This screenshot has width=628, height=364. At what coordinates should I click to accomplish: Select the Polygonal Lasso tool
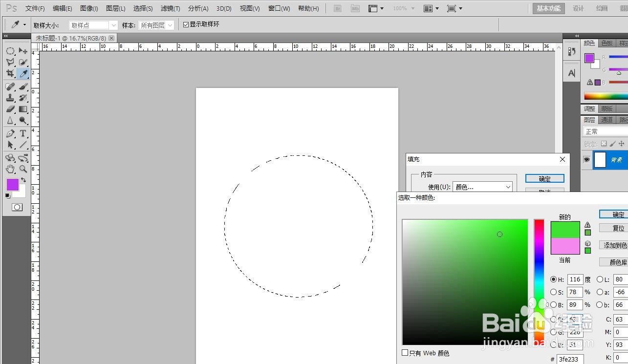click(10, 62)
